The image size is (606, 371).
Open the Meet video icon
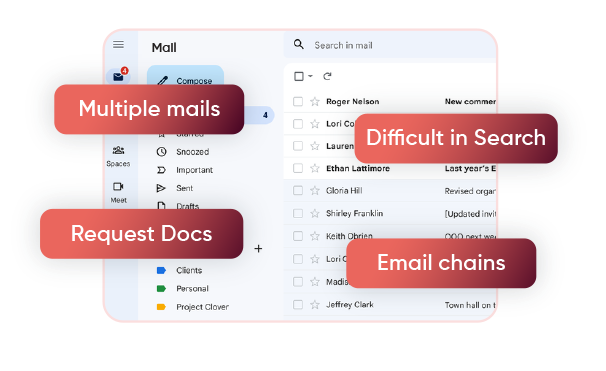pyautogui.click(x=118, y=187)
